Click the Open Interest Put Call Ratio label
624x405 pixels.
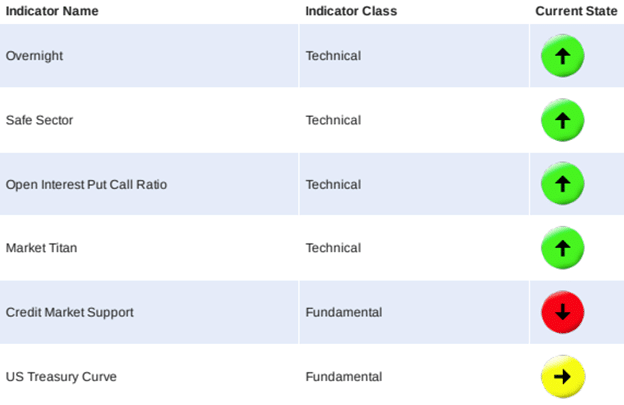tap(84, 184)
